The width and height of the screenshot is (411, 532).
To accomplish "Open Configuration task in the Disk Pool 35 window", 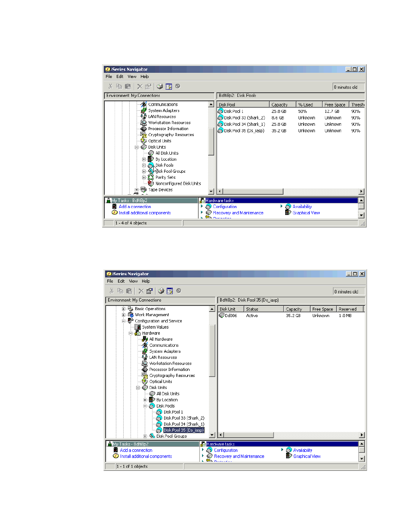I will pos(226,450).
